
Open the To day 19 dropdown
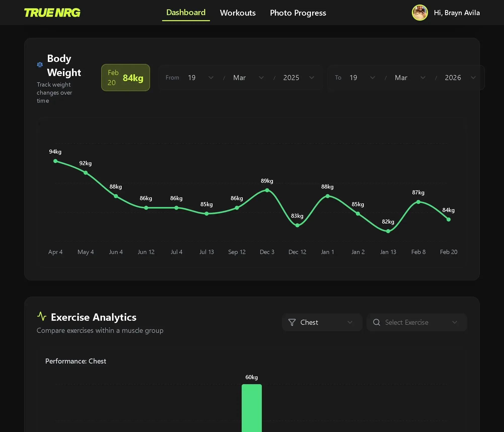coord(362,78)
